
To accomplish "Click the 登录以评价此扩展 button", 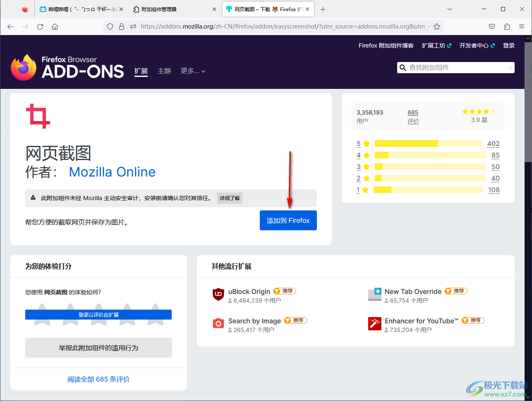I will point(98,315).
